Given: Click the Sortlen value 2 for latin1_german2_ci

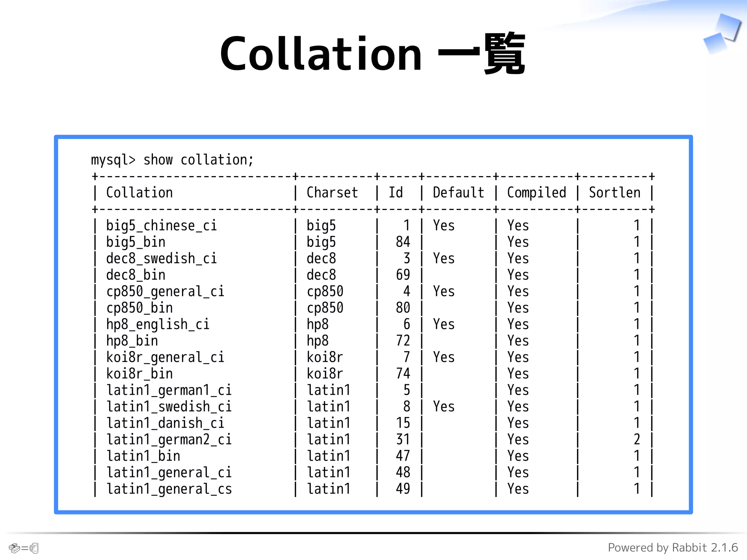Looking at the screenshot, I should [x=637, y=440].
